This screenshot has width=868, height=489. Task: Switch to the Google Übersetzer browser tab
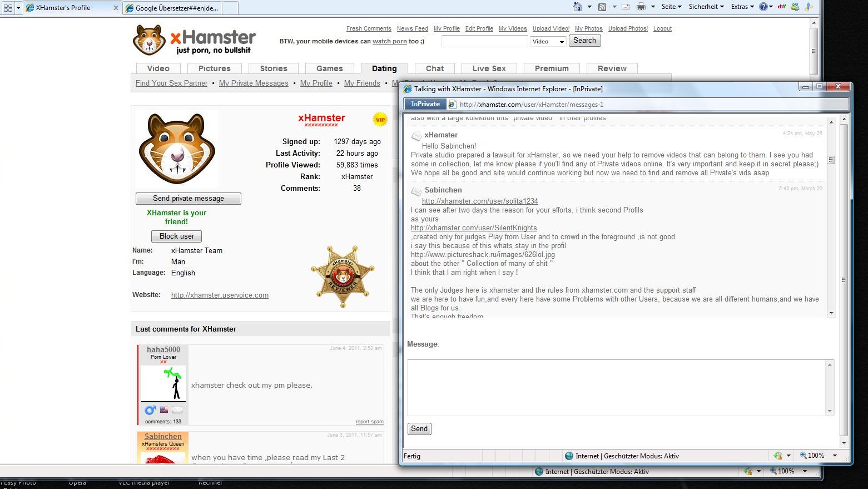[x=172, y=8]
